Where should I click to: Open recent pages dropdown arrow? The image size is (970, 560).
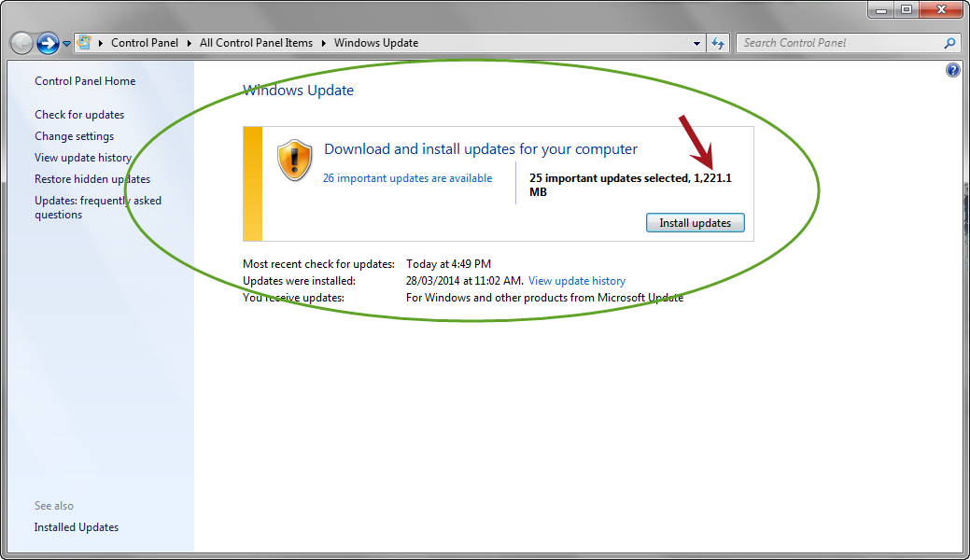pos(66,44)
